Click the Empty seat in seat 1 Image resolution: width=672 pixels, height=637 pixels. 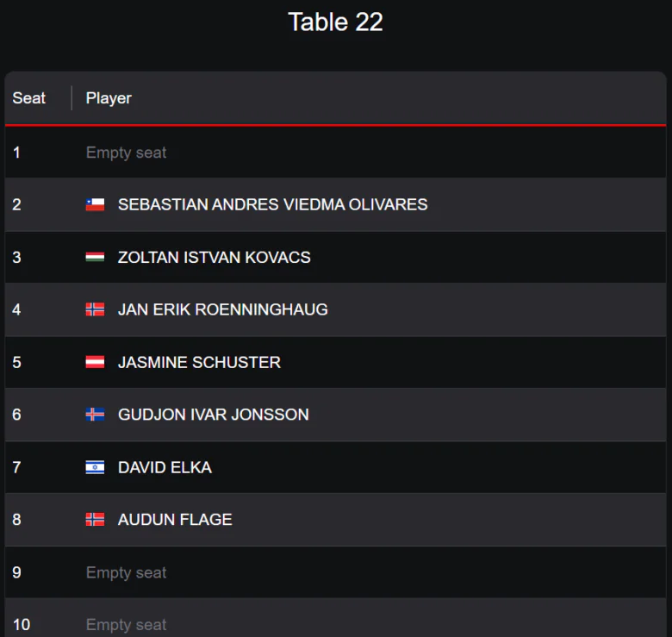[x=126, y=153]
